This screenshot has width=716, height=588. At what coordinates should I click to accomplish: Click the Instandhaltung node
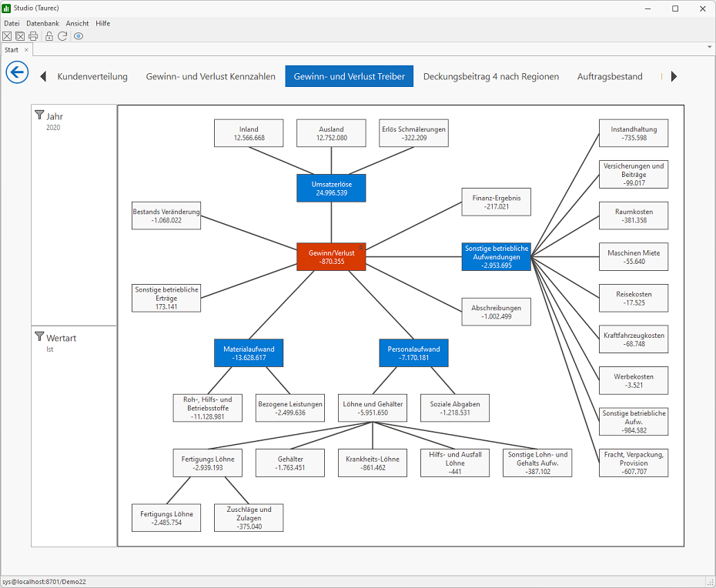[634, 133]
